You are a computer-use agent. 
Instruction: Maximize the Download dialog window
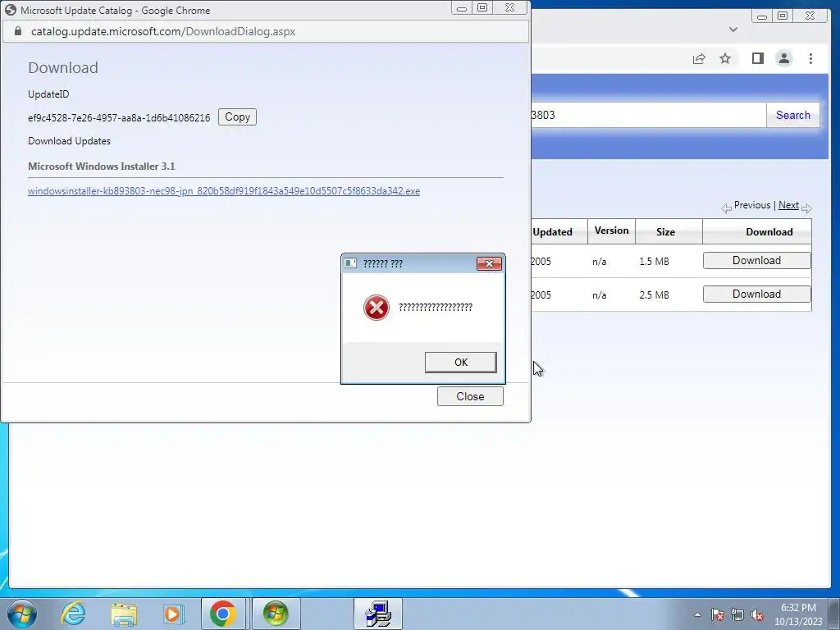tap(482, 8)
